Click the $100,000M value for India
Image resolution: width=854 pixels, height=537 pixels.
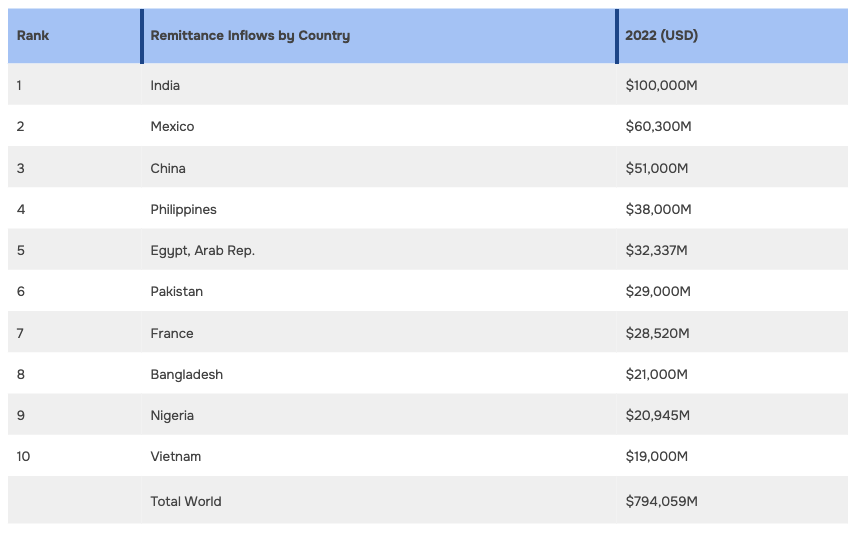click(x=661, y=86)
